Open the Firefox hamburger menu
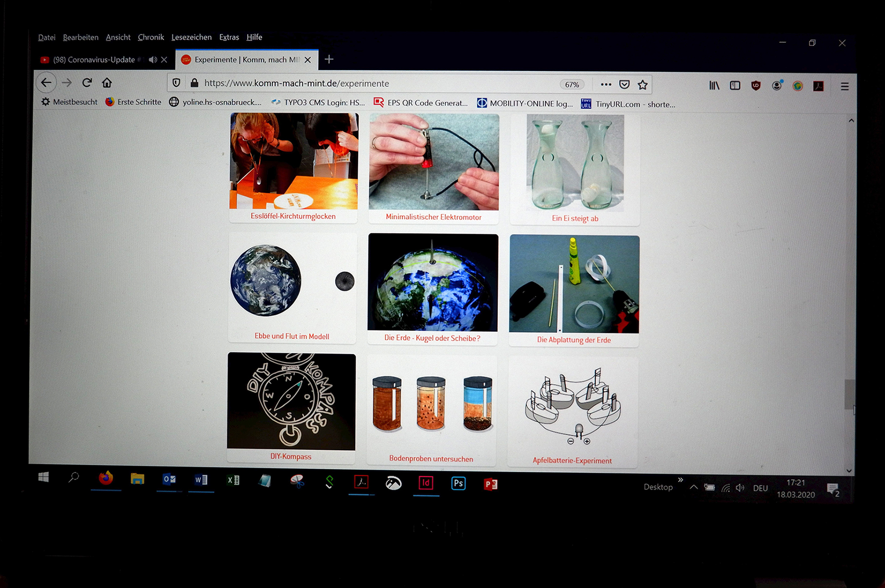The width and height of the screenshot is (885, 588). tap(845, 86)
